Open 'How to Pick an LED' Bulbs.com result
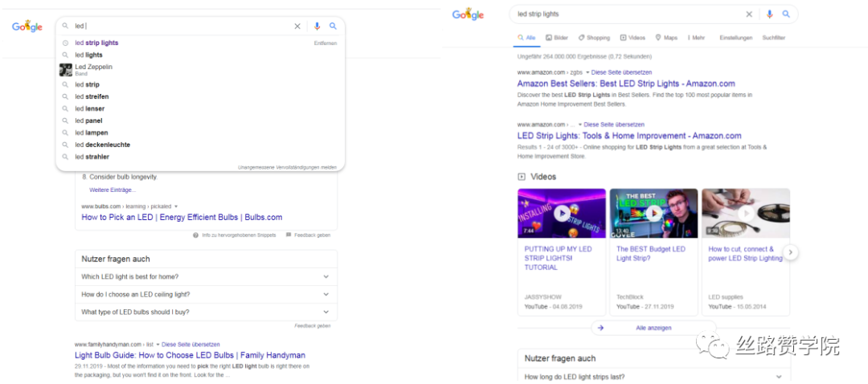The image size is (868, 384). [182, 218]
